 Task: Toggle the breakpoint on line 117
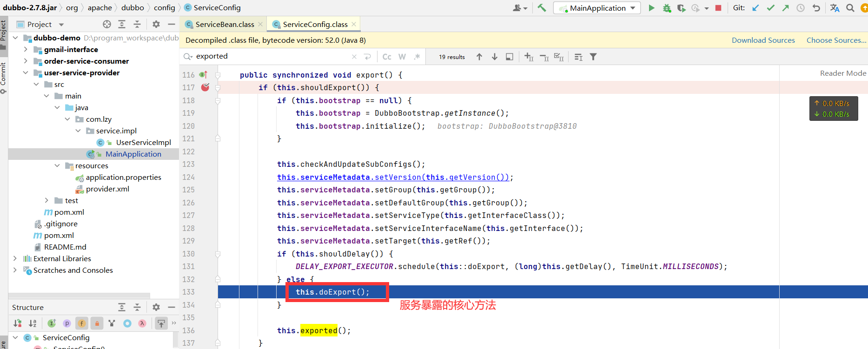[x=205, y=87]
